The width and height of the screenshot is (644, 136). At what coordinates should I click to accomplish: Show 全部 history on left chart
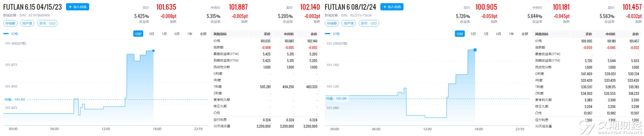pos(203,34)
